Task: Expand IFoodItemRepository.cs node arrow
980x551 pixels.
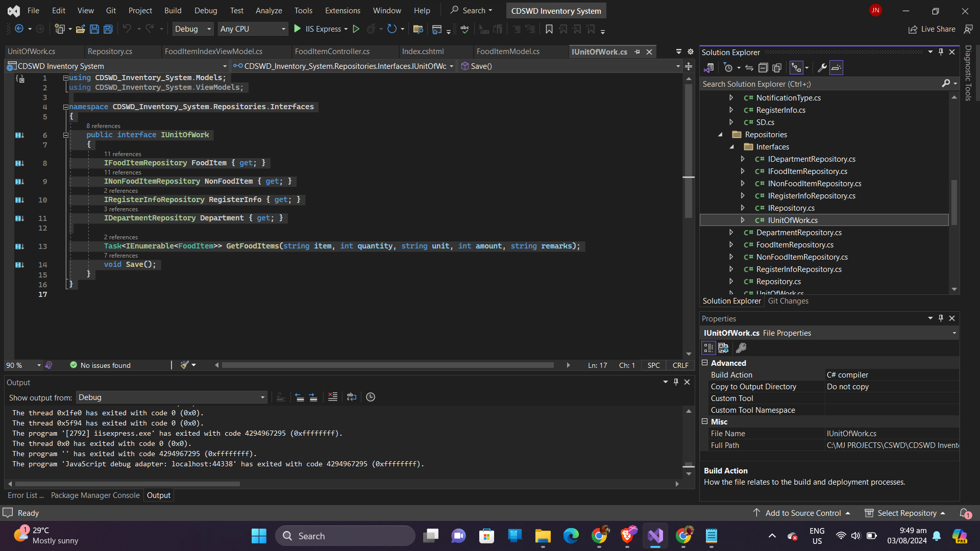Action: tap(743, 171)
